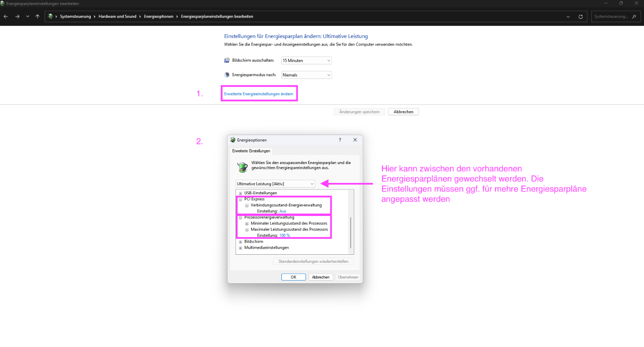The image size is (644, 347).
Task: Select the Multimediaeinstellungen tree row
Action: click(266, 248)
